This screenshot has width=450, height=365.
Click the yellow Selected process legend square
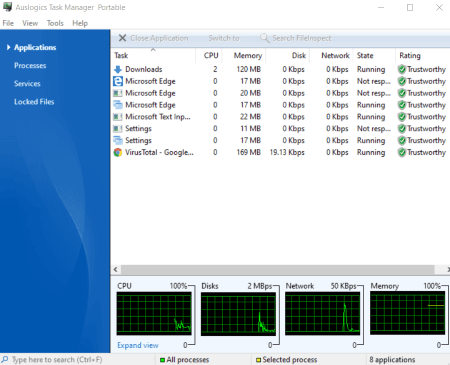coord(258,360)
